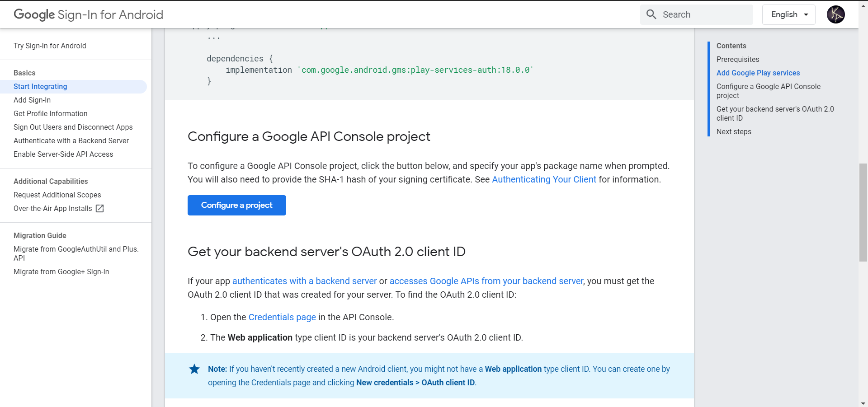Click the external link icon beside Over-the-Air App Installs
The height and width of the screenshot is (407, 868).
100,208
